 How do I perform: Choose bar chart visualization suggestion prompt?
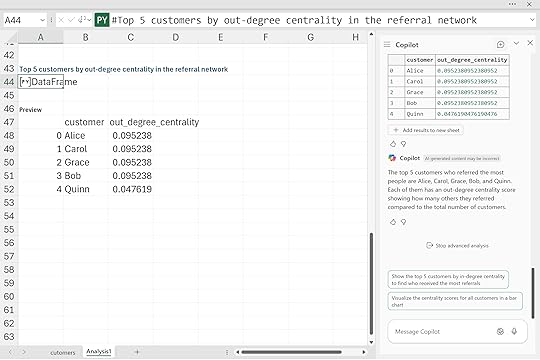455,301
